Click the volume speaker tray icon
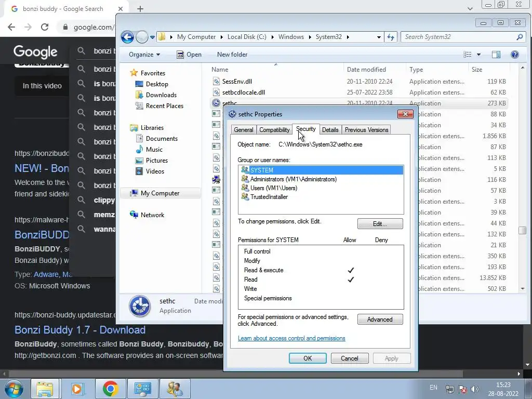Viewport: 532px width, 399px height. tap(475, 389)
